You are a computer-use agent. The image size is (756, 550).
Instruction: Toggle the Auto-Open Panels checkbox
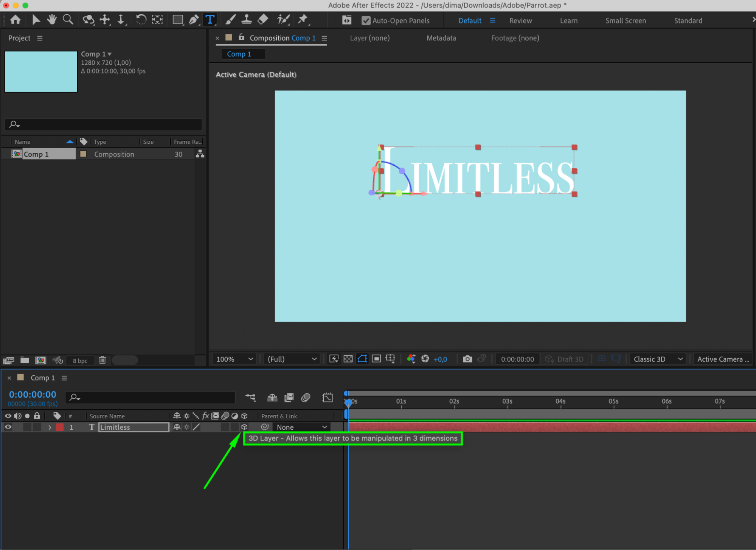point(366,20)
